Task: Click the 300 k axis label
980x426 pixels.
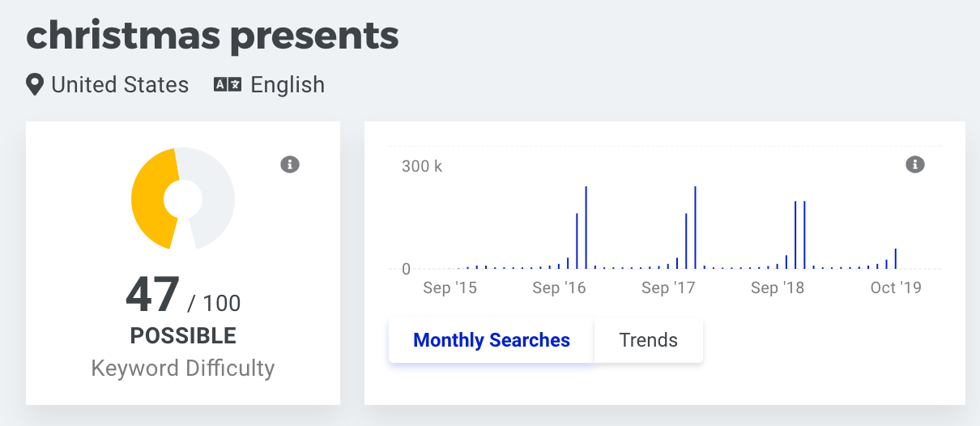Action: (422, 167)
